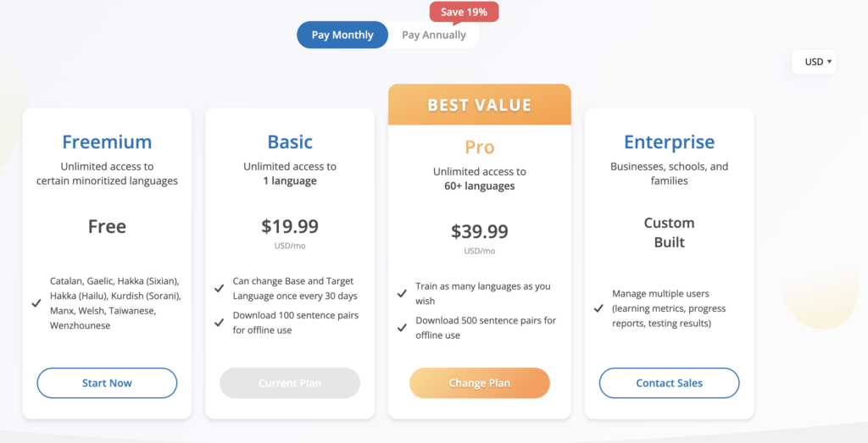The width and height of the screenshot is (868, 443).
Task: Click the Contact Sales button
Action: click(669, 383)
